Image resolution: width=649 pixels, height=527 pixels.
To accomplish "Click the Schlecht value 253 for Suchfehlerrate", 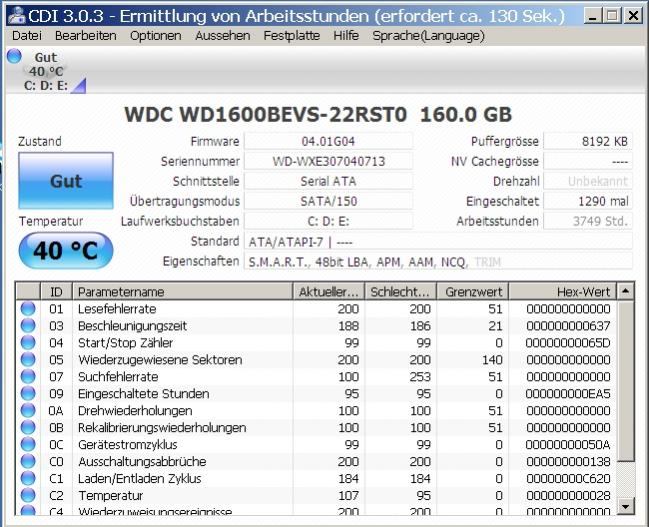I will click(x=420, y=377).
